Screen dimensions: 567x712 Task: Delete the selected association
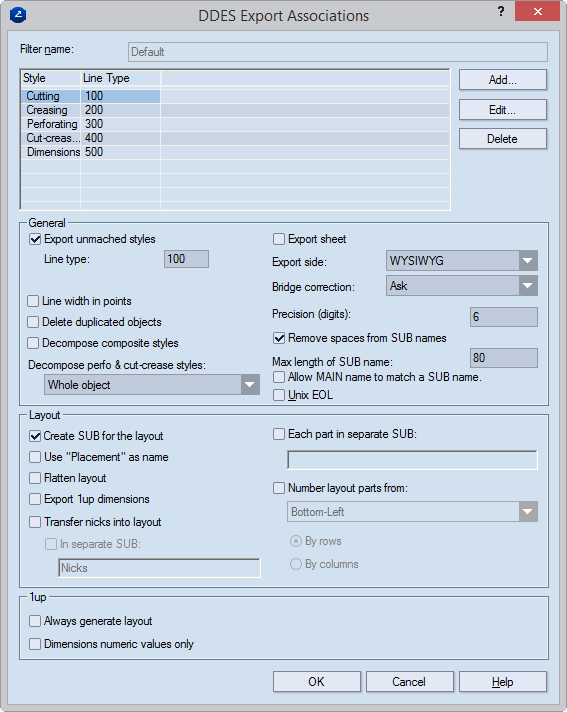click(503, 139)
